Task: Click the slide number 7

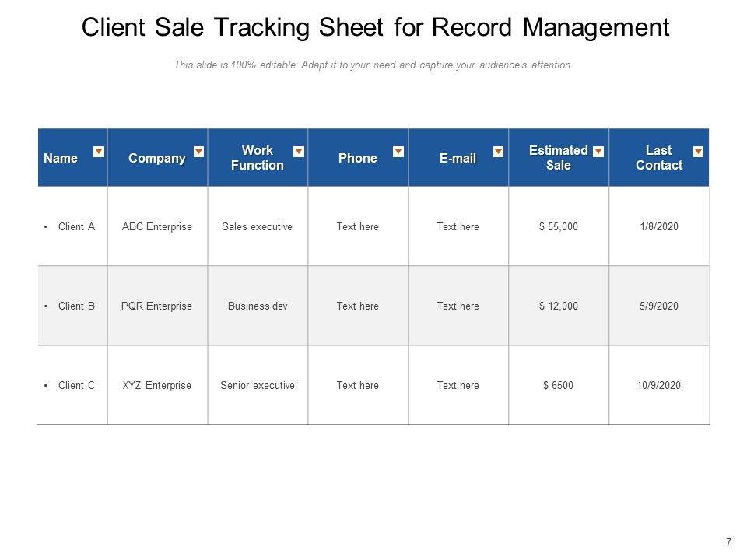Action: [728, 542]
